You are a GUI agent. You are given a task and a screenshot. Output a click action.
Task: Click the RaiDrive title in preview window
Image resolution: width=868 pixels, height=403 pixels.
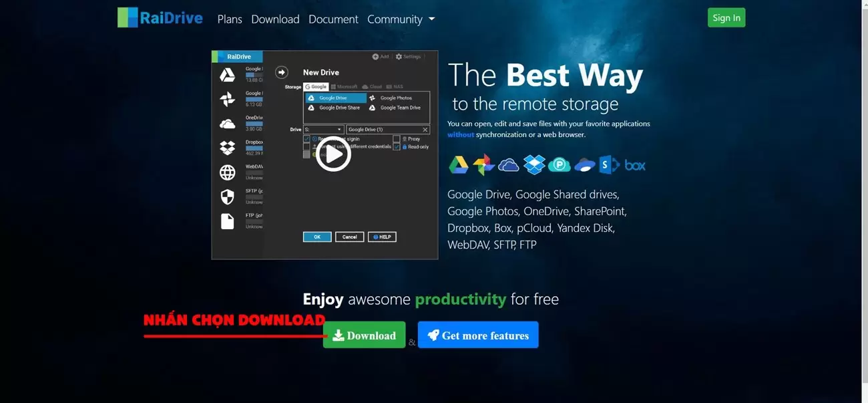coord(239,57)
